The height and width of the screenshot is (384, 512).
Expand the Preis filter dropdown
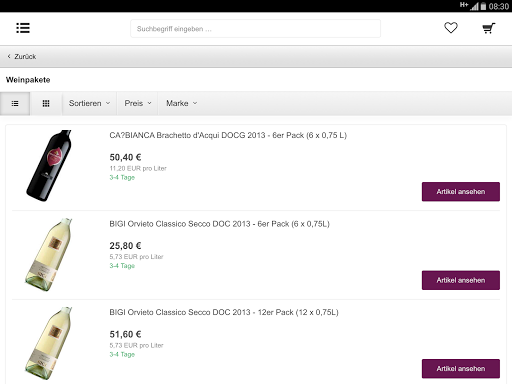tap(138, 104)
